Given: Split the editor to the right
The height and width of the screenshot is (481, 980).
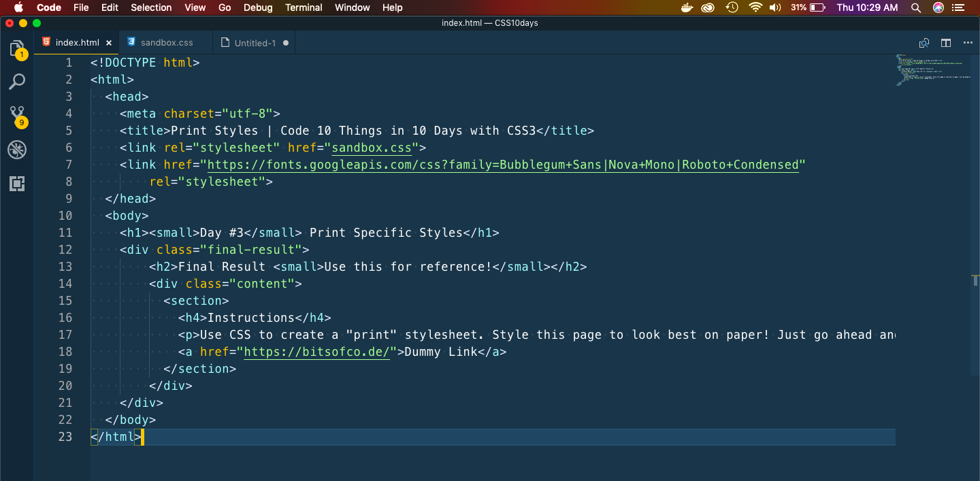Looking at the screenshot, I should [x=946, y=43].
